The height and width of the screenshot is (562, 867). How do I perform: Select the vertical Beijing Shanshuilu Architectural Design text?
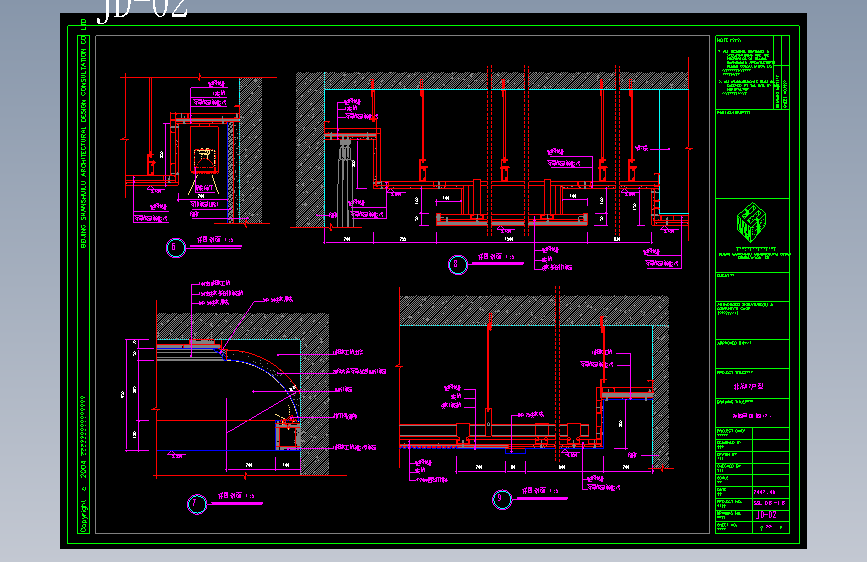[x=83, y=133]
